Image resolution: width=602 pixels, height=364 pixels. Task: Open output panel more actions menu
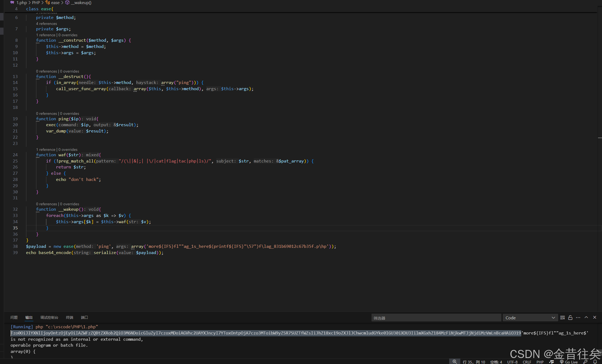(578, 317)
